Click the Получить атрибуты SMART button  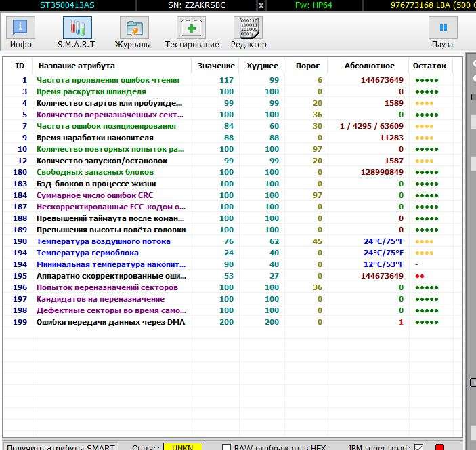[x=60, y=447]
